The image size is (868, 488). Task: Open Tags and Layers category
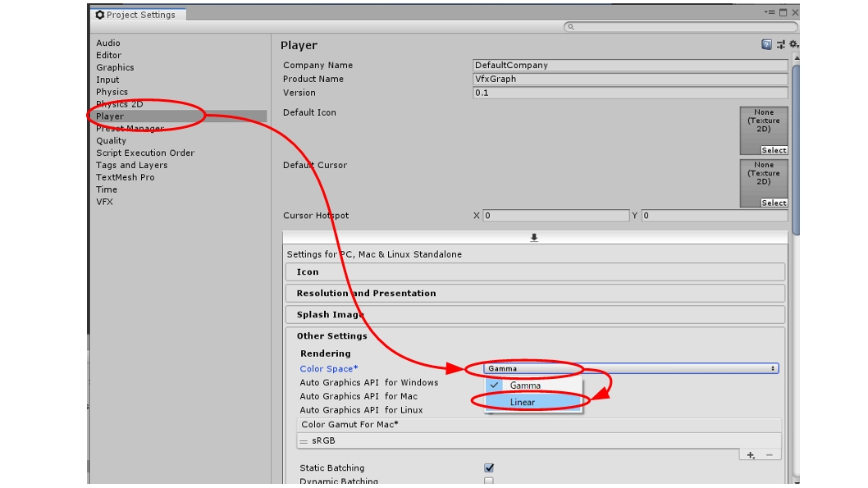[x=132, y=165]
